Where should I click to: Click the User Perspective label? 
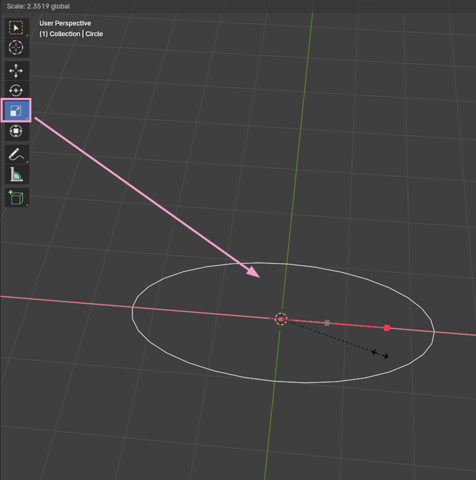65,23
